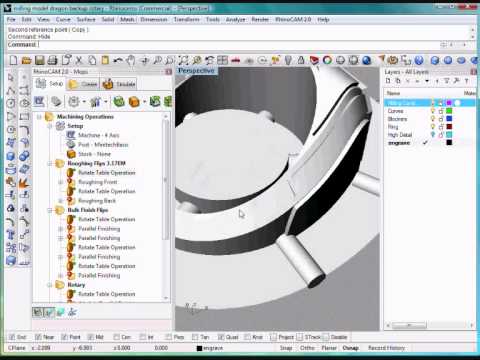Click the four-viewport layout icon
Image resolution: width=480 pixels, height=360 pixels.
click(222, 60)
